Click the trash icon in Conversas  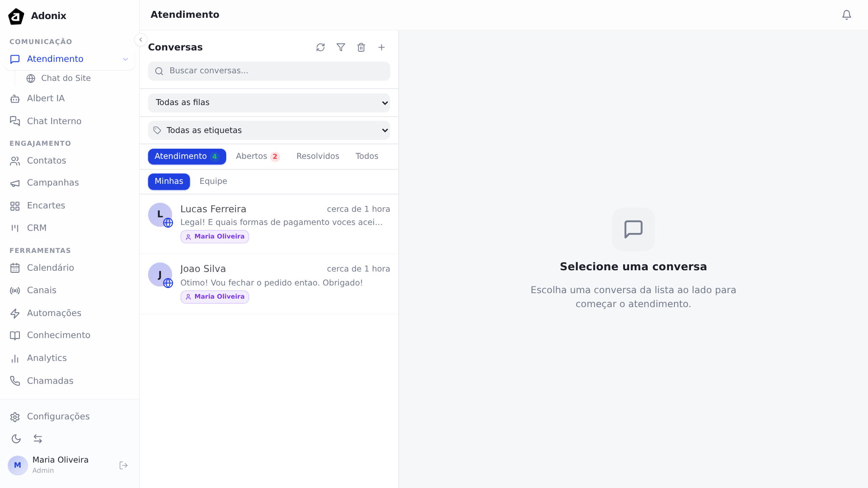361,47
